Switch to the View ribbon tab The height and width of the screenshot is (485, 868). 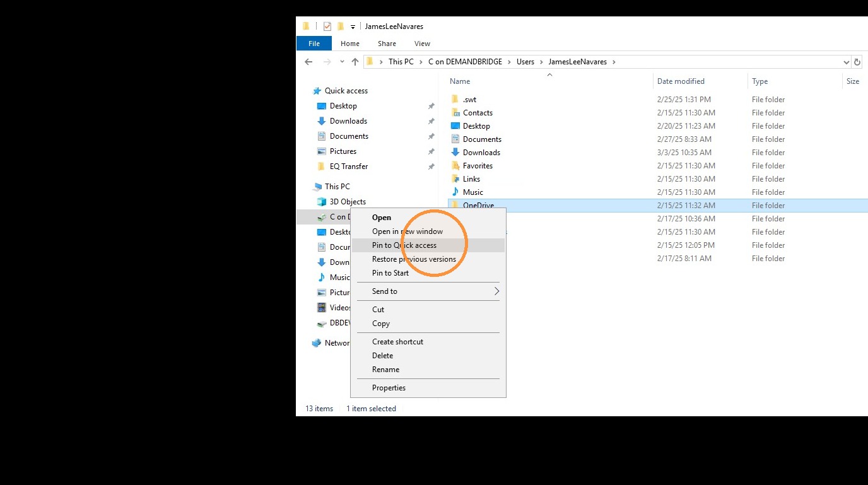422,44
